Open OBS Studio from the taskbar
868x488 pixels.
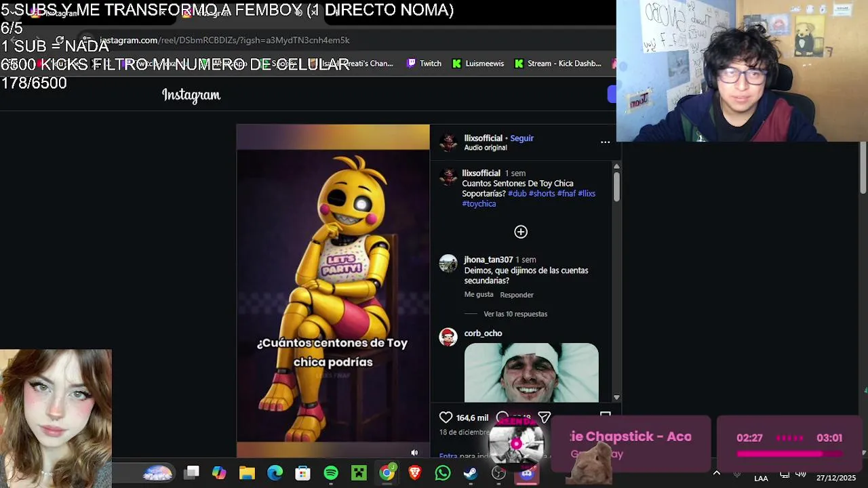point(498,473)
